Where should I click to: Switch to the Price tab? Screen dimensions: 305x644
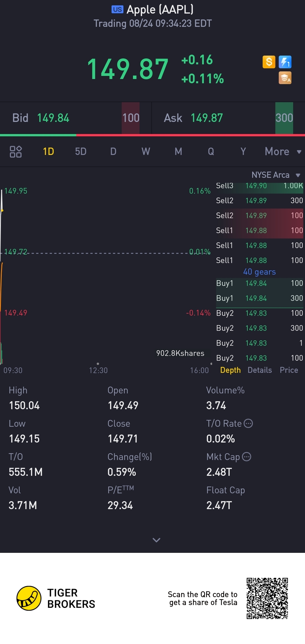(289, 370)
